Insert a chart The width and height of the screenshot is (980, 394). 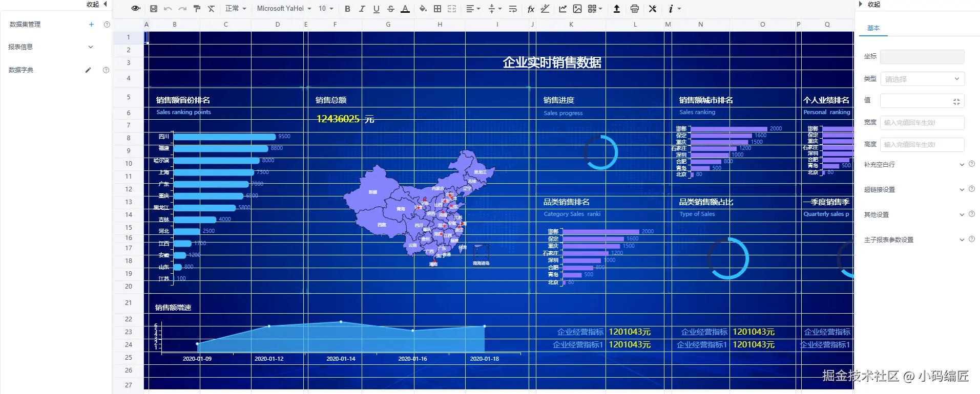(562, 9)
